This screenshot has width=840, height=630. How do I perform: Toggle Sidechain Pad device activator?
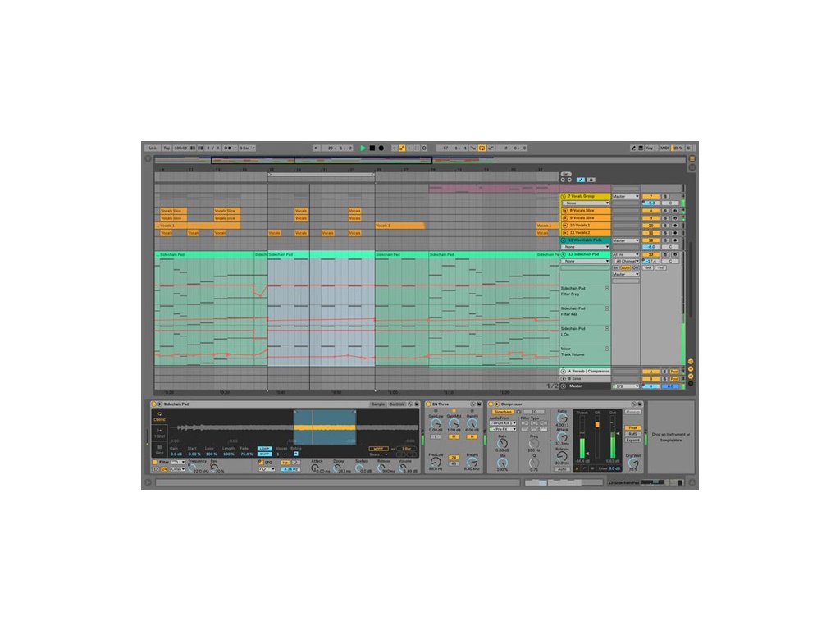click(x=153, y=404)
